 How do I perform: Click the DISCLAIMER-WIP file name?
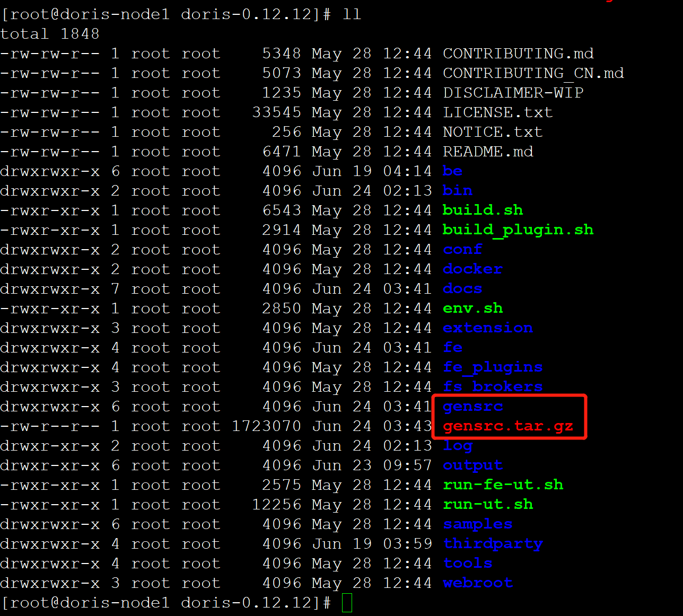pos(513,93)
